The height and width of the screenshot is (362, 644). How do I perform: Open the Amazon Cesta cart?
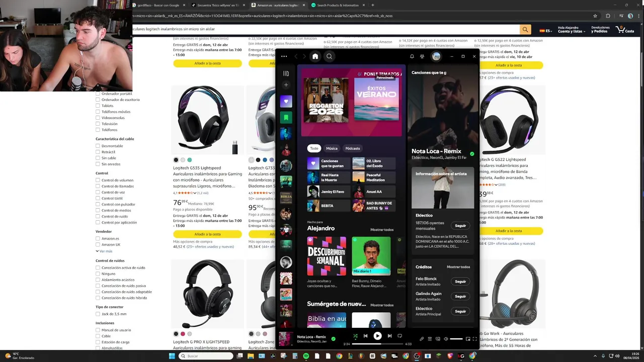click(625, 30)
